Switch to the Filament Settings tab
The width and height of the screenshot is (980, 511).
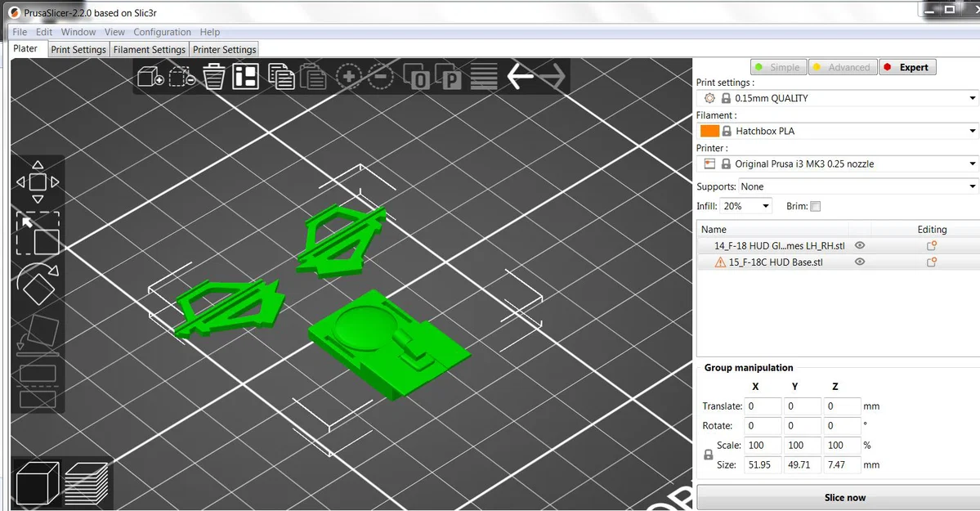[x=150, y=49]
